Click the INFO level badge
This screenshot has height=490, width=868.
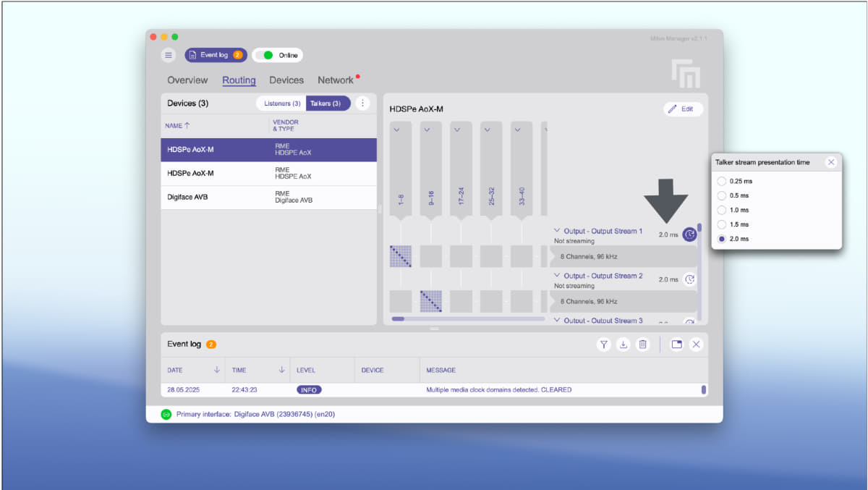coord(309,389)
